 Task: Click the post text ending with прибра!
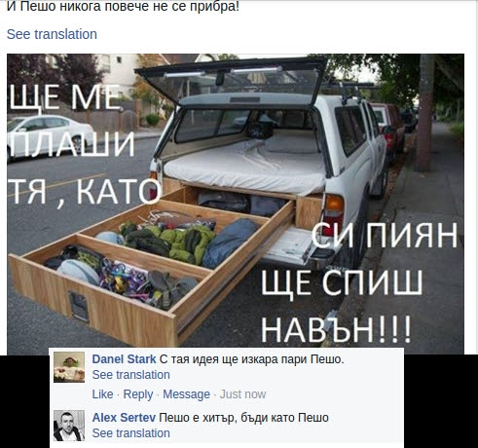point(123,6)
